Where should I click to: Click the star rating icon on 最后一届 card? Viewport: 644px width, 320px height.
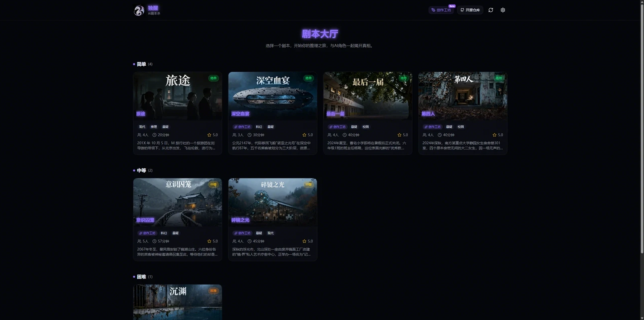(399, 135)
